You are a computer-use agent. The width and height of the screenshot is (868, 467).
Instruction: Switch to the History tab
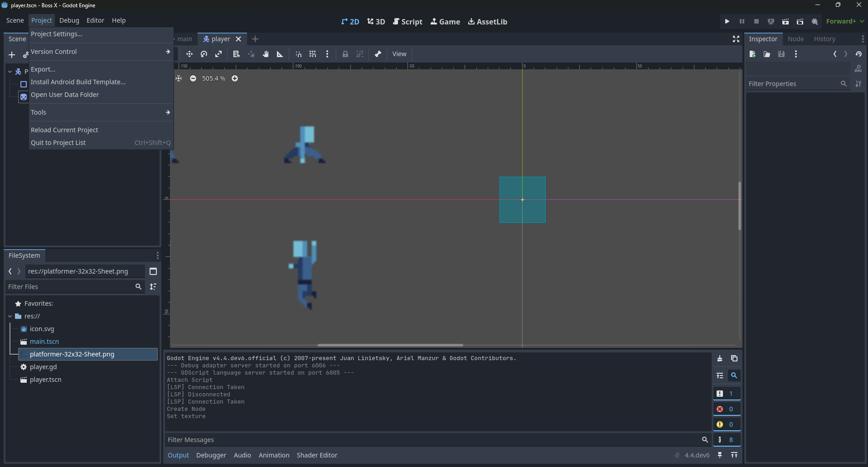pos(824,39)
